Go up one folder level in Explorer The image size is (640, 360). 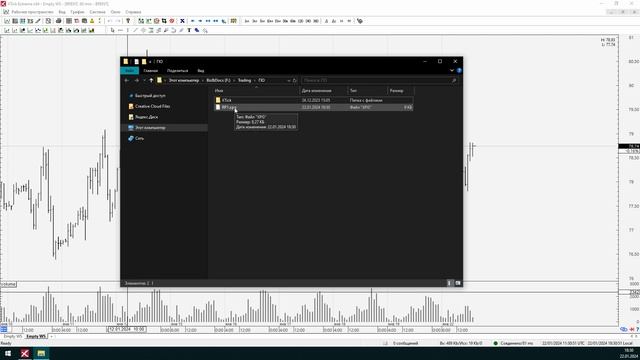pos(151,80)
